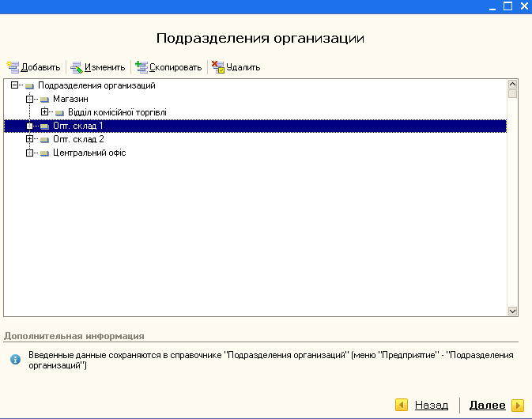This screenshot has height=419, width=532.
Task: Click the left arrow icon beside Назад
Action: 402,405
